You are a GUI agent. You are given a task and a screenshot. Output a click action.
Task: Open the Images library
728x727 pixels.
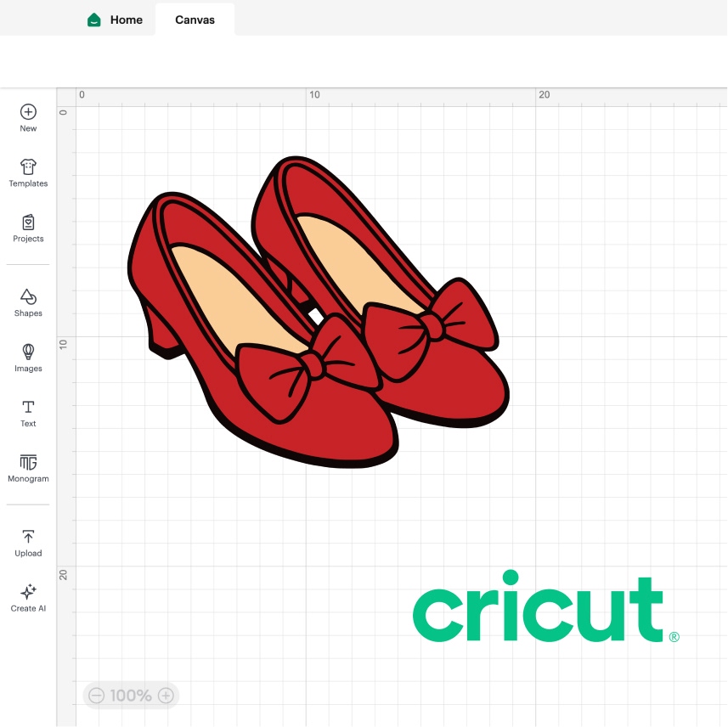pos(28,352)
